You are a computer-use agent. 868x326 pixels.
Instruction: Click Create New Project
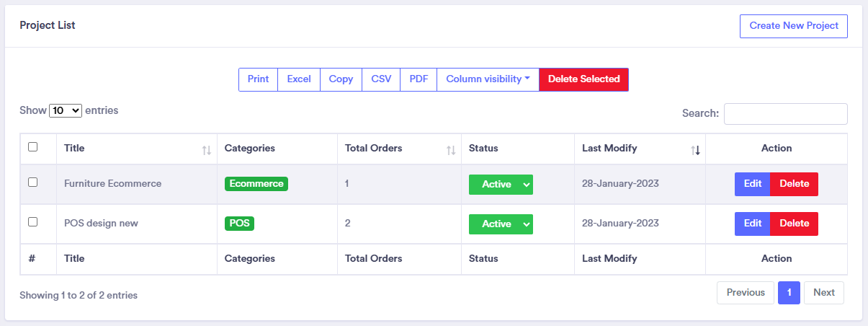pos(793,26)
